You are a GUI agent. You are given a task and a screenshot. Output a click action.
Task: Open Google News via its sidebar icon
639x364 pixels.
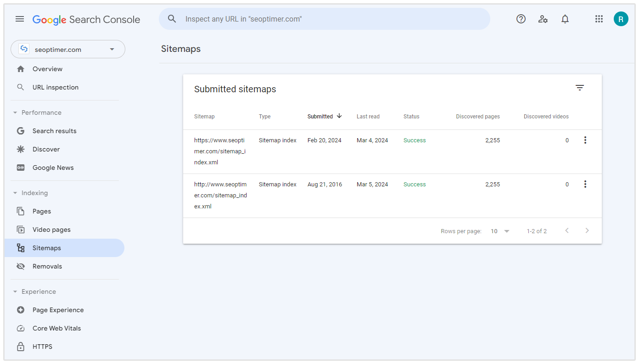pos(20,168)
